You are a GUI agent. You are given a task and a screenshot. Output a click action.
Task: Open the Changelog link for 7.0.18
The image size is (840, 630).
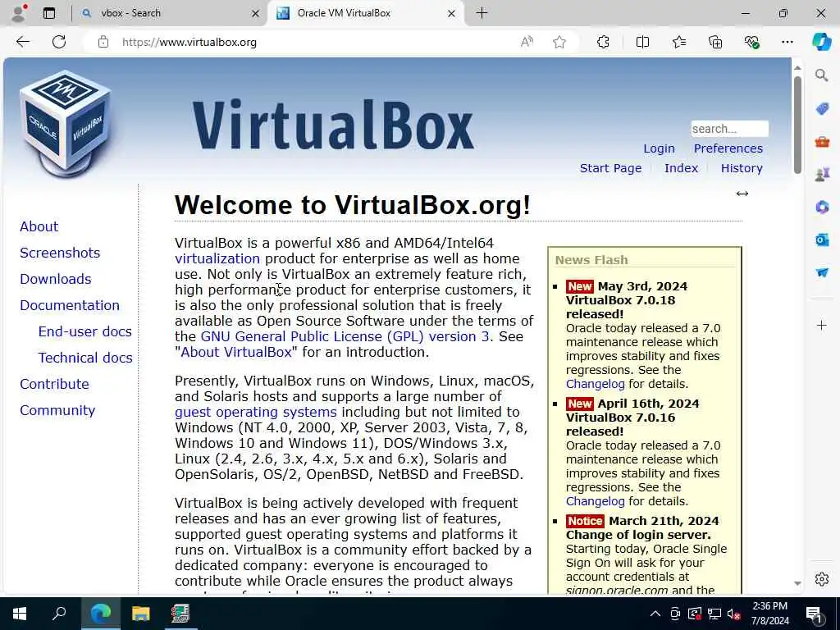click(x=596, y=384)
